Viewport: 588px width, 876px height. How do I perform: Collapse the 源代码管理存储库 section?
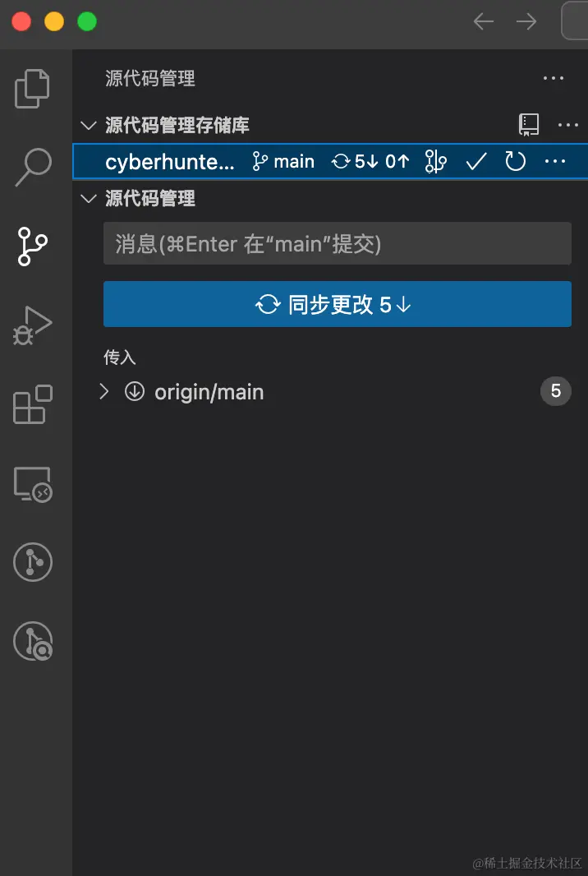[89, 126]
